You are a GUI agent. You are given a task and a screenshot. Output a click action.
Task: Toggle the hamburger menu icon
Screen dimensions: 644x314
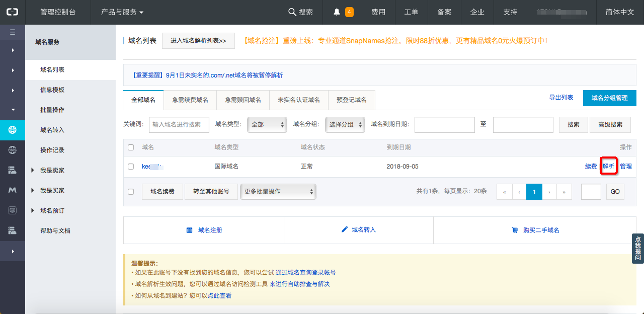coord(13,32)
